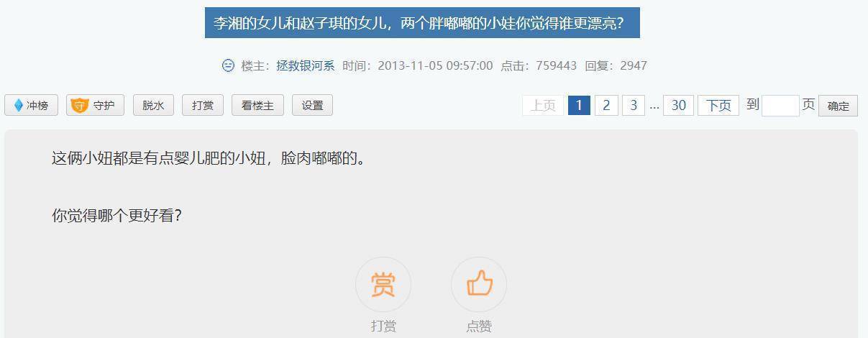The width and height of the screenshot is (868, 338).
Task: Expand the pagination ellipsis between 3 and 30
Action: [x=654, y=106]
